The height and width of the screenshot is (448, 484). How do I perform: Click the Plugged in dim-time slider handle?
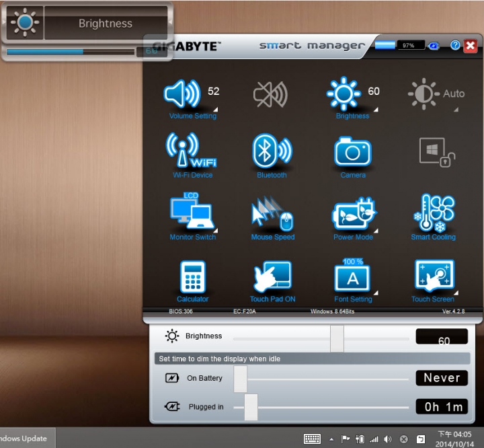(x=251, y=407)
